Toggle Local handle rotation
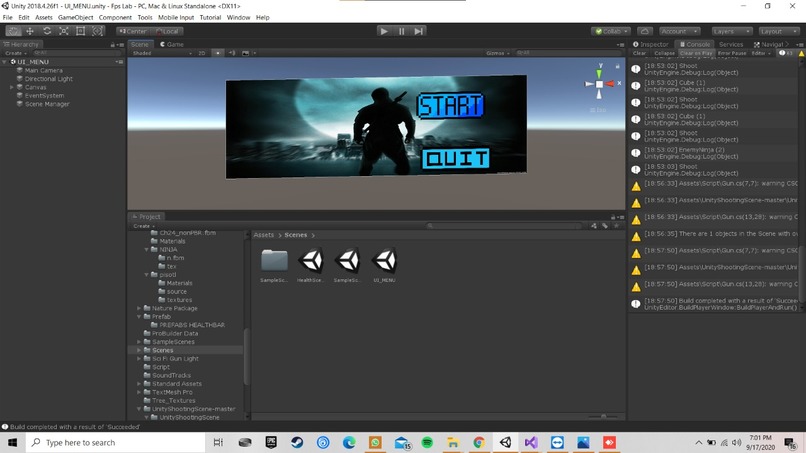Image resolution: width=806 pixels, height=453 pixels. (168, 31)
